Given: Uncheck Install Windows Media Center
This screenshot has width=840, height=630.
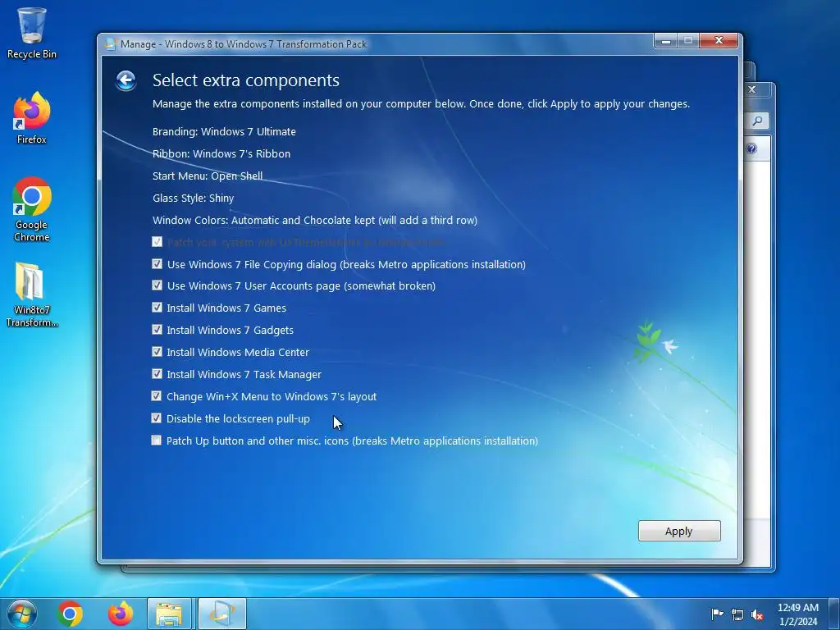Looking at the screenshot, I should tap(157, 352).
